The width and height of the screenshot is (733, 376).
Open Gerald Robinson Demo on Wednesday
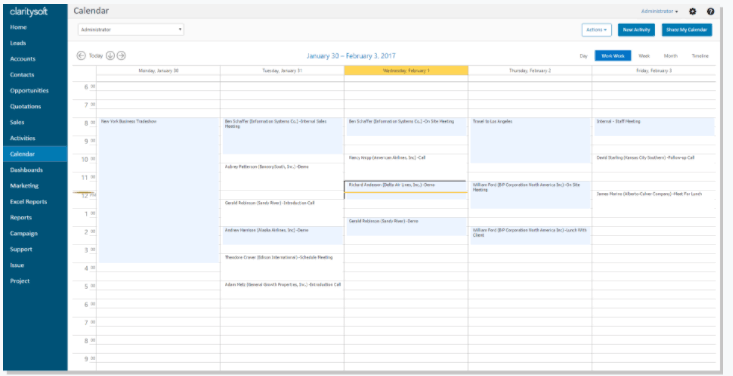pyautogui.click(x=406, y=226)
